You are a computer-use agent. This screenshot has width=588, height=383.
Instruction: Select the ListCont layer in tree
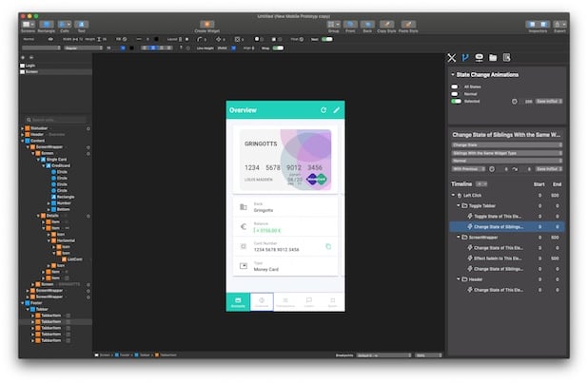click(x=74, y=259)
